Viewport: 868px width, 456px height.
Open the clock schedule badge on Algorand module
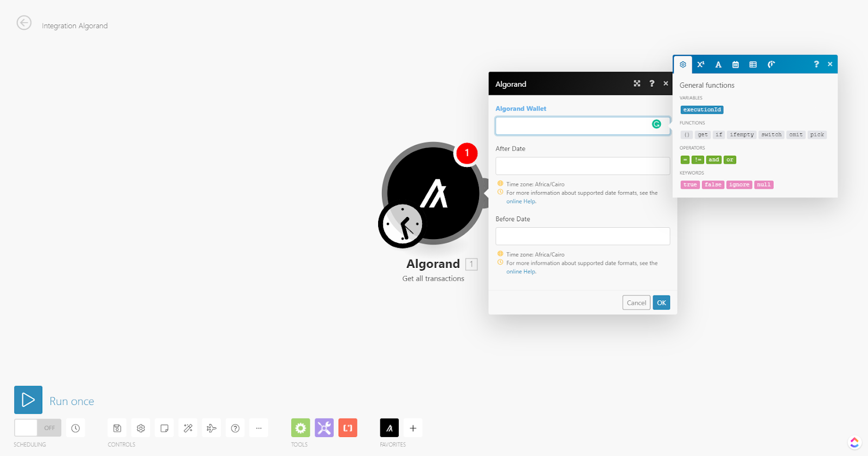(402, 224)
